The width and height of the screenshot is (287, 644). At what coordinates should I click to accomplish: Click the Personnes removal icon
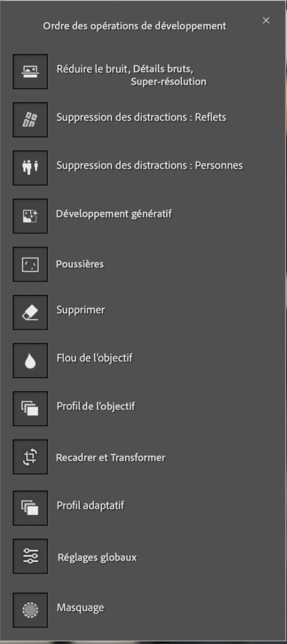pyautogui.click(x=30, y=168)
